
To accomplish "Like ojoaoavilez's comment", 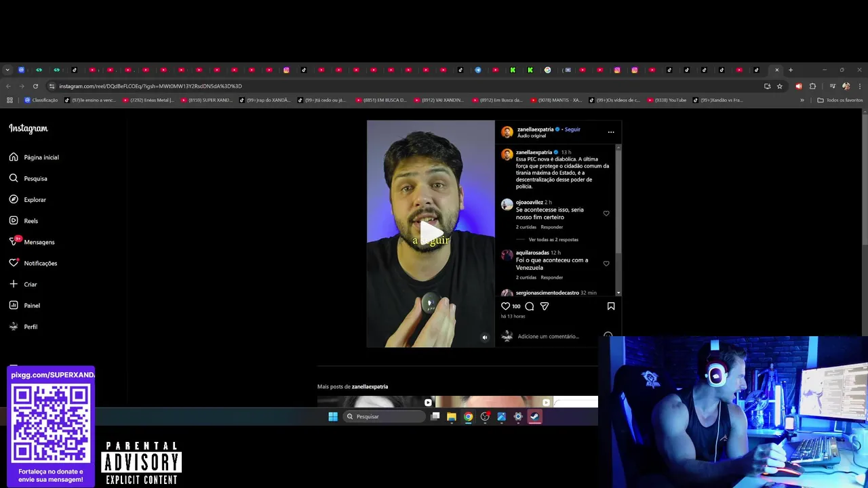I will point(606,213).
